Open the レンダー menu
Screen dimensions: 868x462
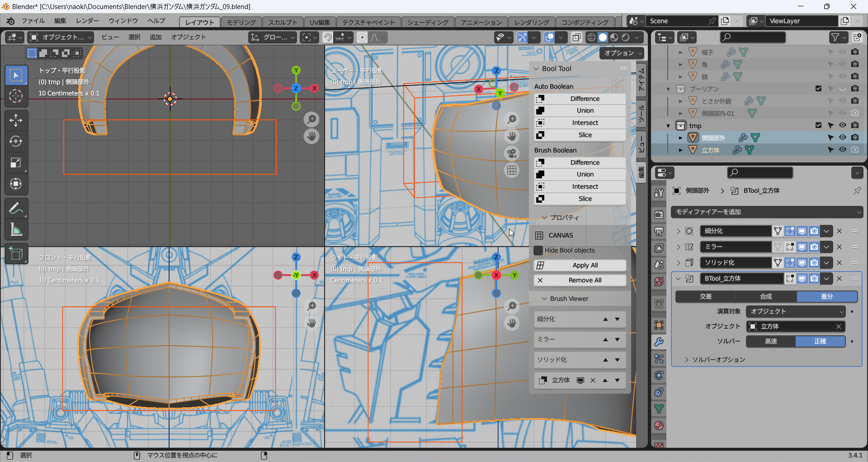87,21
